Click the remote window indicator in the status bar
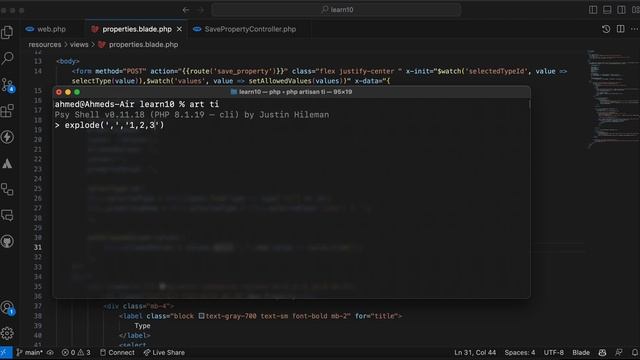640x360 pixels. pyautogui.click(x=5, y=353)
